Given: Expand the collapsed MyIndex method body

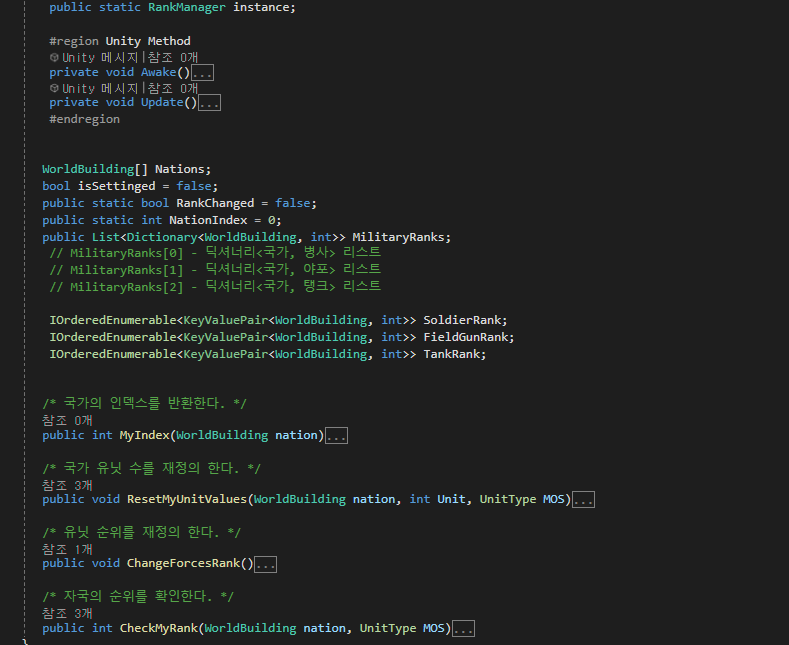Looking at the screenshot, I should 337,436.
